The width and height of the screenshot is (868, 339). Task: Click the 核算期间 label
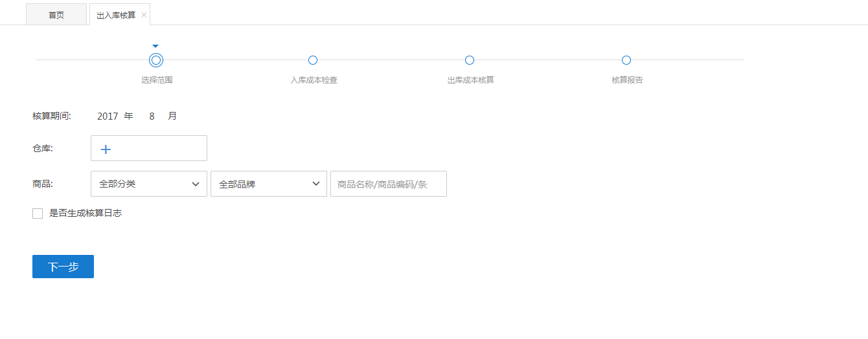pyautogui.click(x=52, y=116)
